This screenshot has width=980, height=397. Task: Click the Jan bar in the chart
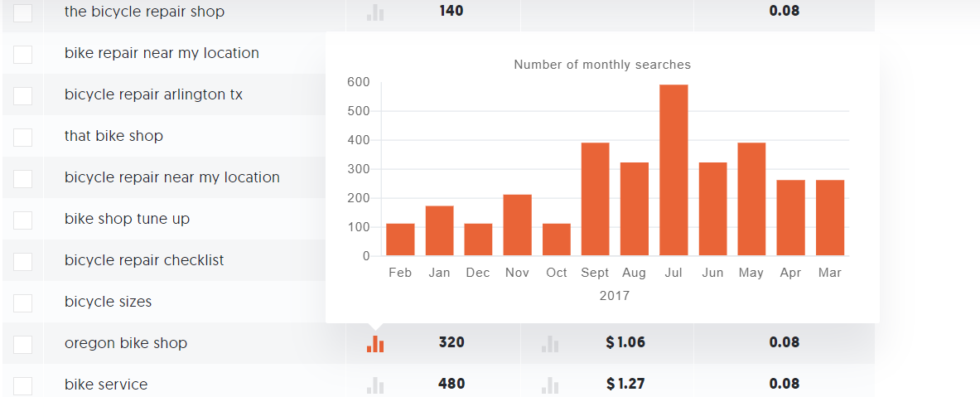439,230
